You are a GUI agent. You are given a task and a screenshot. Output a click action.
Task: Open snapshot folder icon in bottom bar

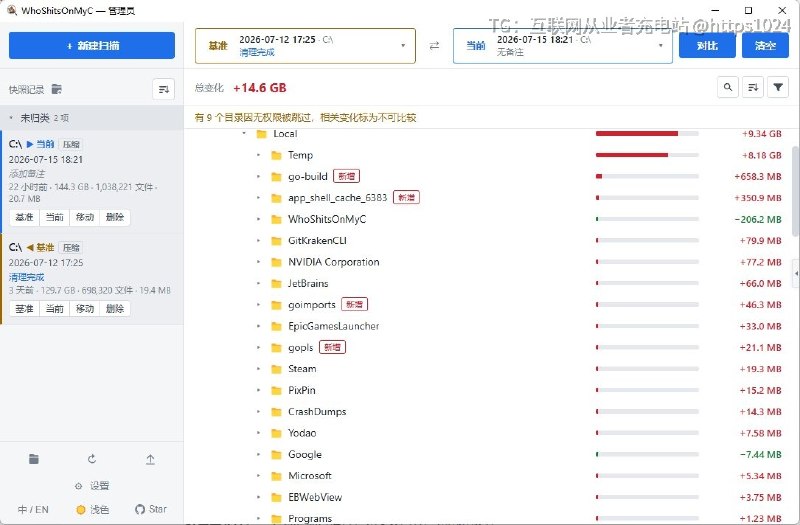[34, 459]
